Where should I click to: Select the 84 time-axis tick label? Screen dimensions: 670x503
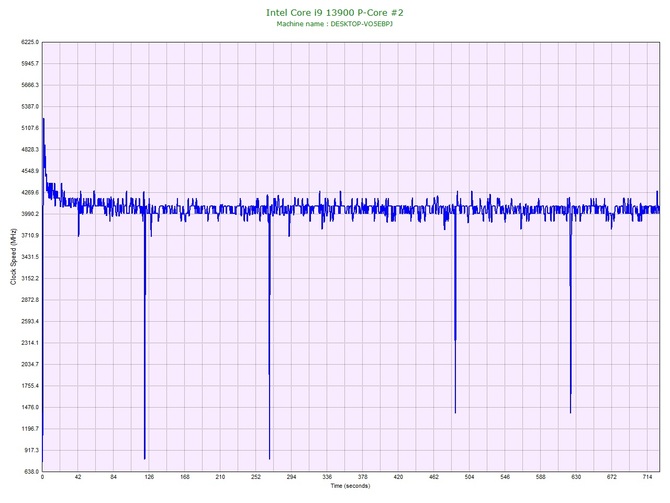[113, 477]
